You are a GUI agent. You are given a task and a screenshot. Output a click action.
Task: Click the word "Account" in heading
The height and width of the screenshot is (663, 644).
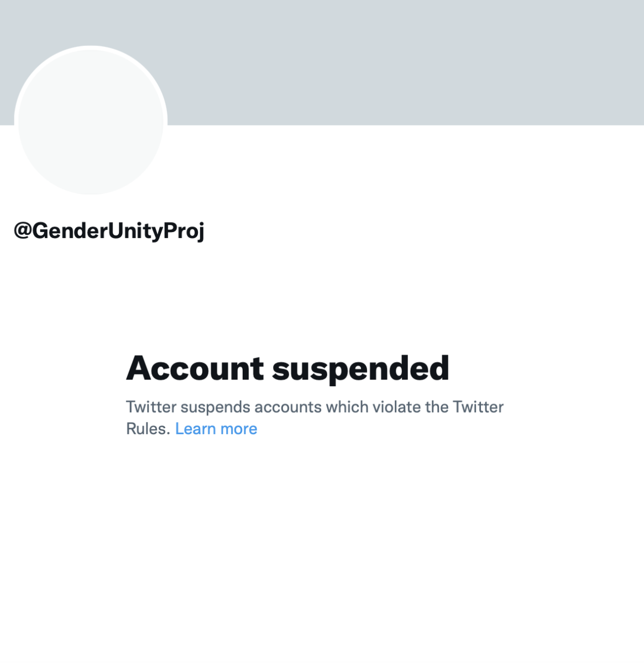point(195,368)
